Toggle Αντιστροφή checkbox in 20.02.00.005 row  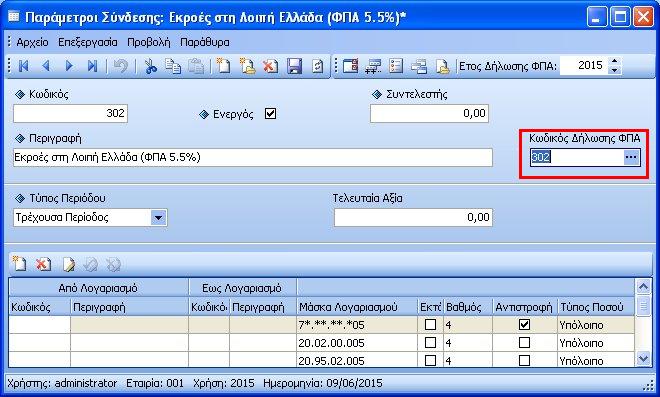coord(524,343)
